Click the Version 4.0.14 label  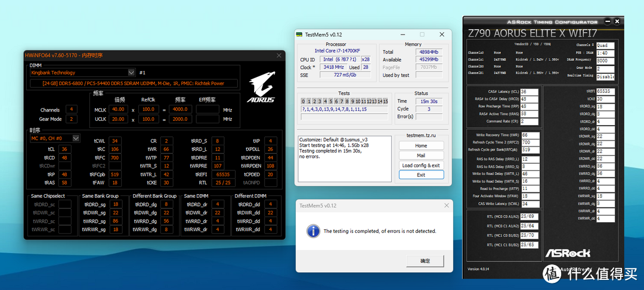tap(479, 269)
